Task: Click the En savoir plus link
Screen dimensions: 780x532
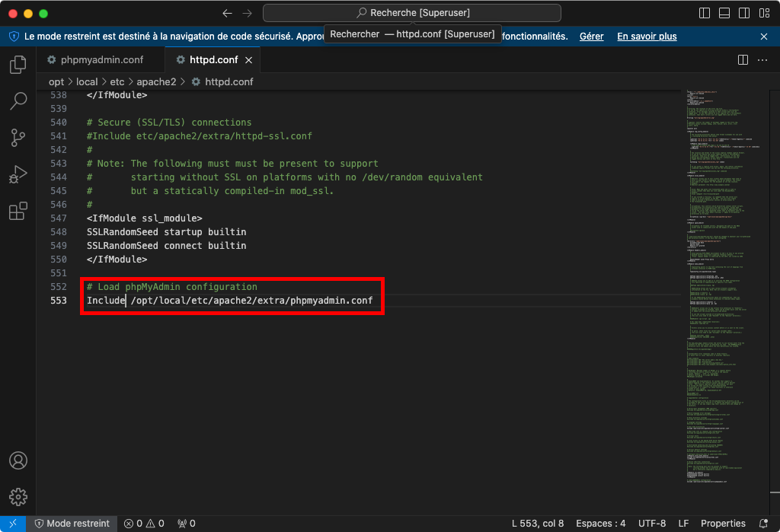Action: [x=647, y=36]
